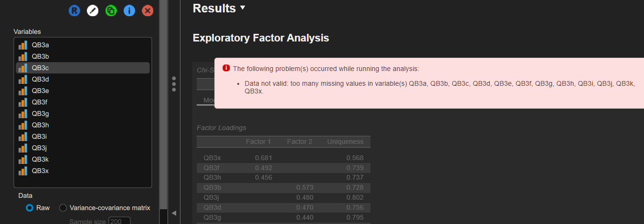
Task: Remove analysis with red X icon
Action: pos(148,10)
